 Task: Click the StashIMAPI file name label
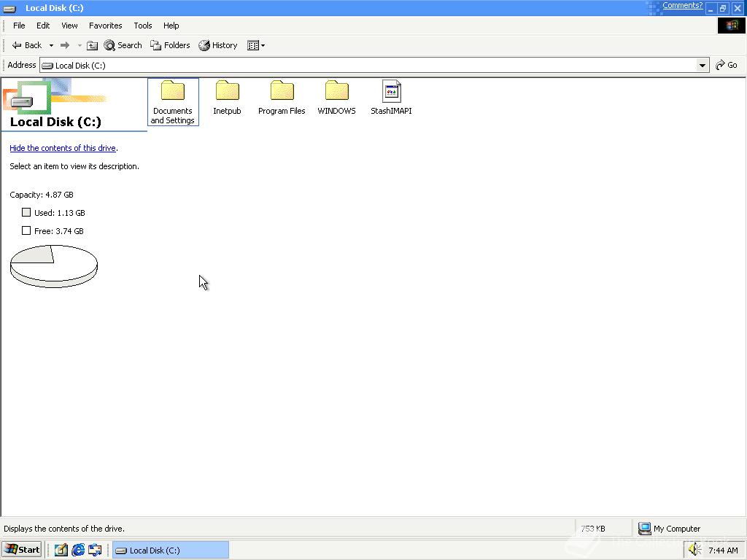tap(391, 111)
